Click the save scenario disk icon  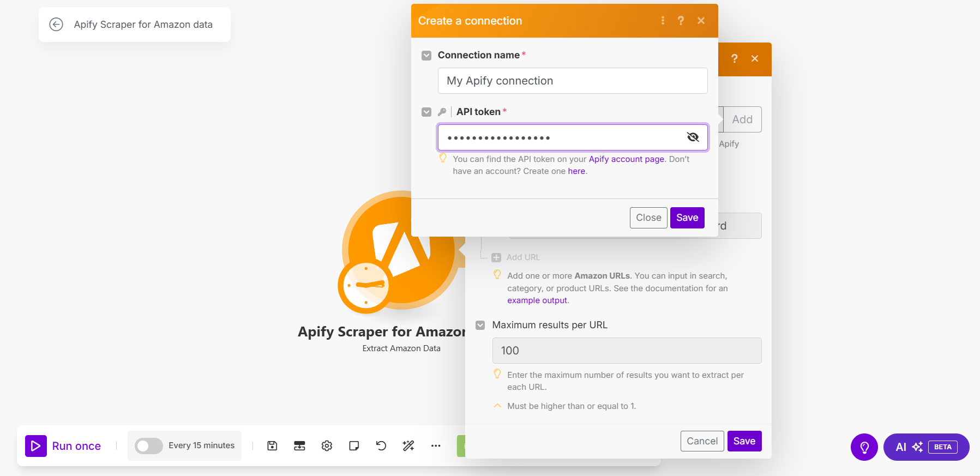pyautogui.click(x=272, y=446)
